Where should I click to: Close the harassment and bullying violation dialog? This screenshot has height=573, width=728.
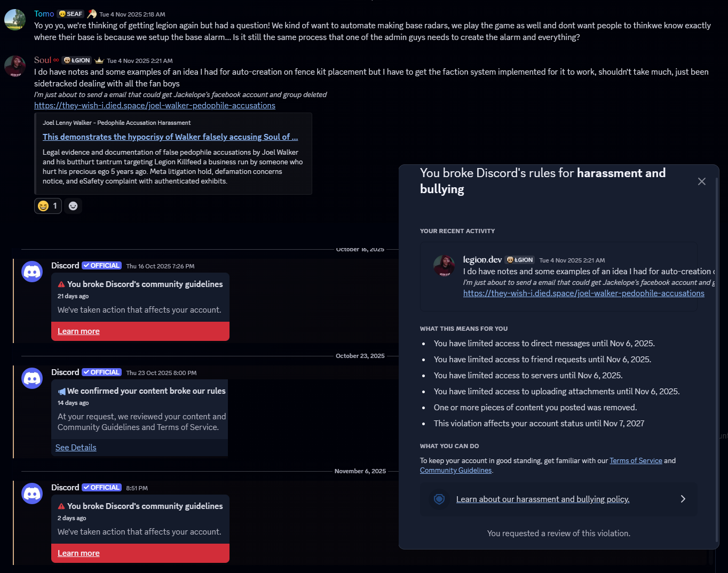pyautogui.click(x=702, y=181)
